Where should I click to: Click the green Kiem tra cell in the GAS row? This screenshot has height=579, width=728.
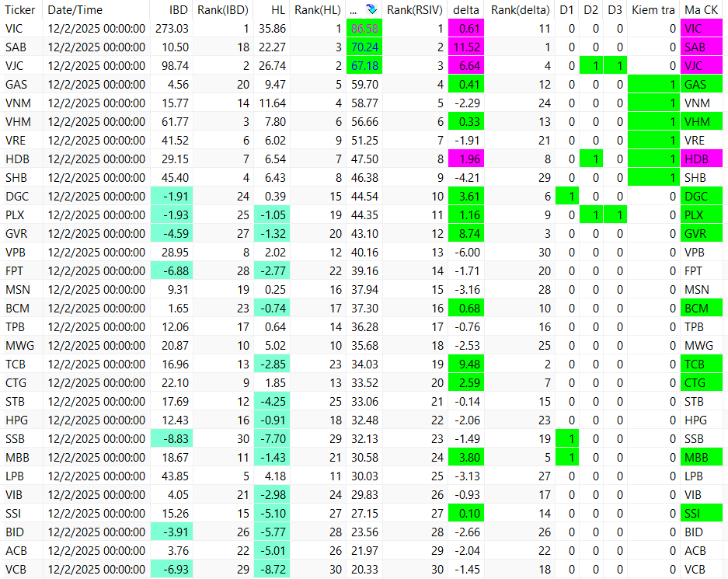(x=653, y=85)
